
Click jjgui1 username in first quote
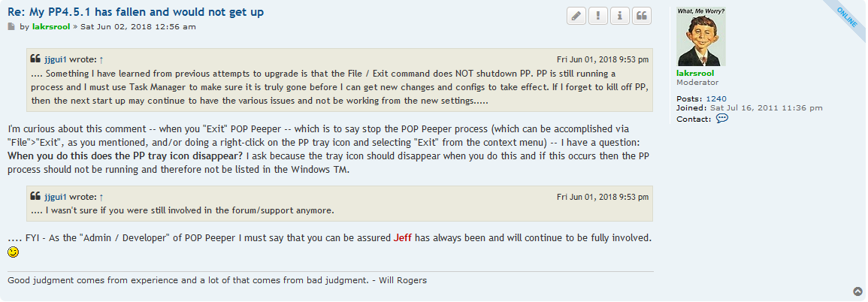(56, 59)
